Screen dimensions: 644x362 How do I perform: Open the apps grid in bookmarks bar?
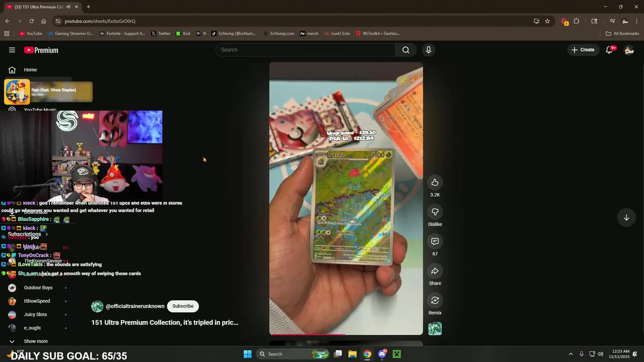7,34
